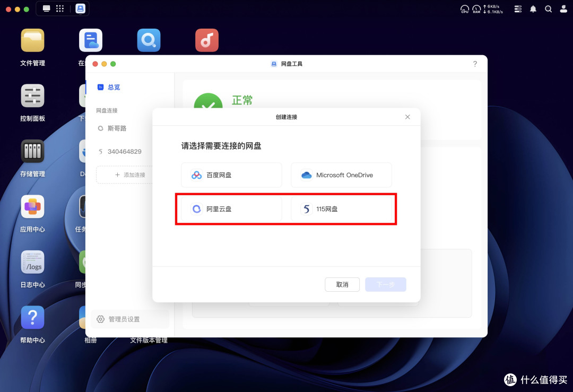Click the CPU monitor icon
Image resolution: width=573 pixels, height=392 pixels.
click(x=464, y=9)
